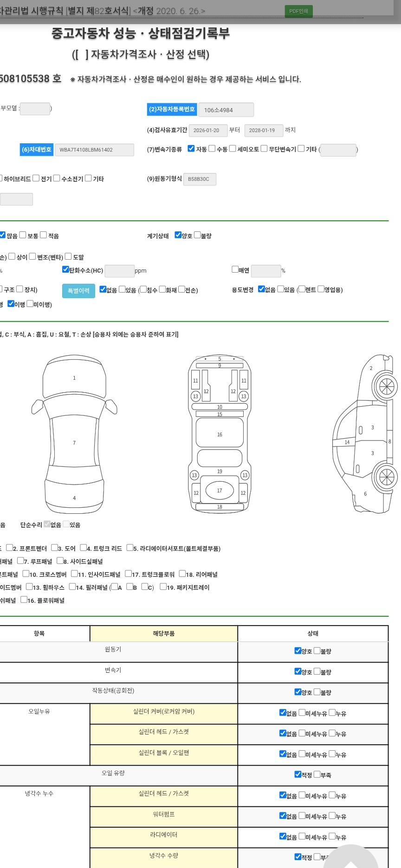Click the engine type field B58B30C

coord(200,179)
